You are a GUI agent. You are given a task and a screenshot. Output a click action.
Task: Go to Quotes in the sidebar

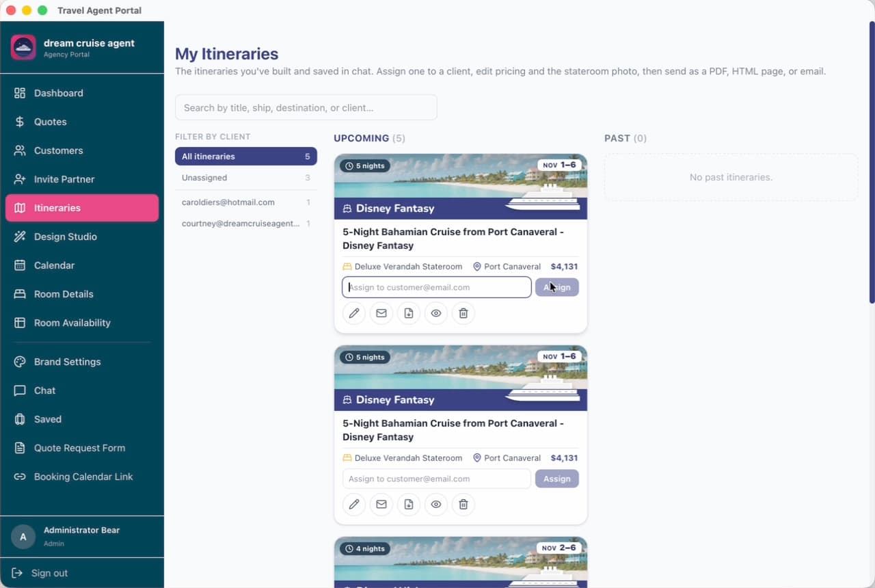coord(82,122)
